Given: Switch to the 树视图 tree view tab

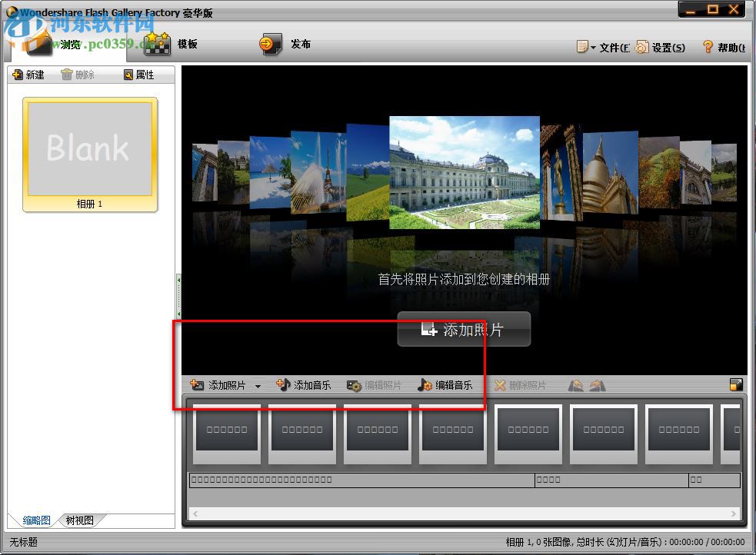Looking at the screenshot, I should point(80,520).
